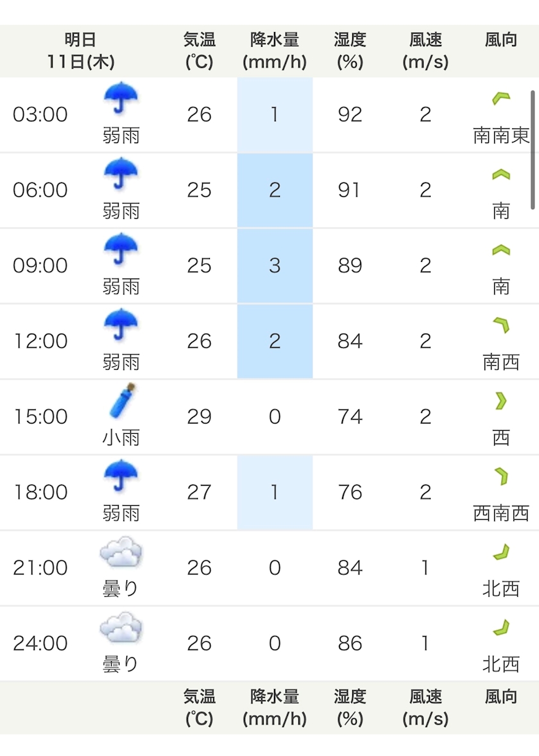Click the 09:00 precipitation cell showing 3

click(275, 266)
